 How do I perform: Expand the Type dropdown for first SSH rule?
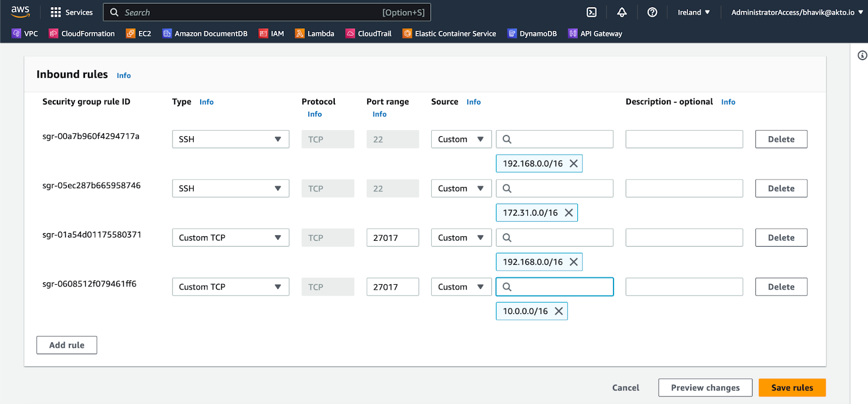231,139
